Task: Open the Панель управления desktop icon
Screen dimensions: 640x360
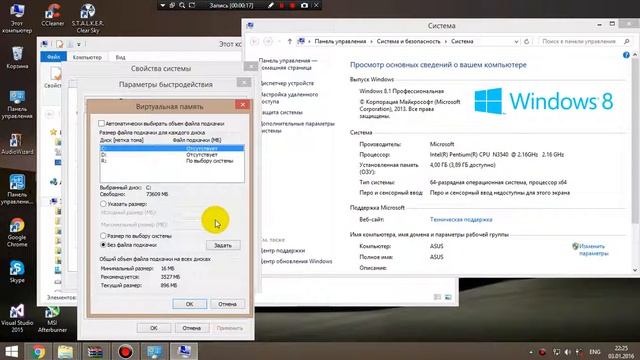Action: (17, 104)
